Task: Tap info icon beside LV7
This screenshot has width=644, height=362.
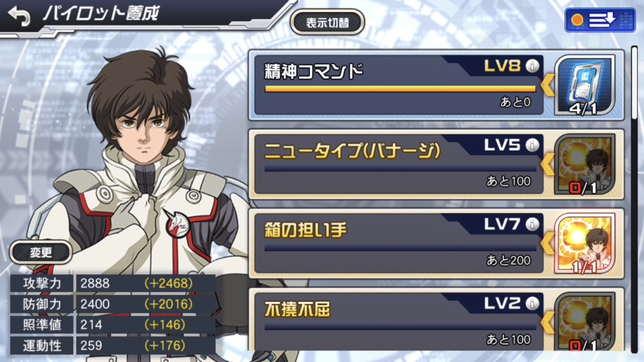Action: click(x=532, y=224)
